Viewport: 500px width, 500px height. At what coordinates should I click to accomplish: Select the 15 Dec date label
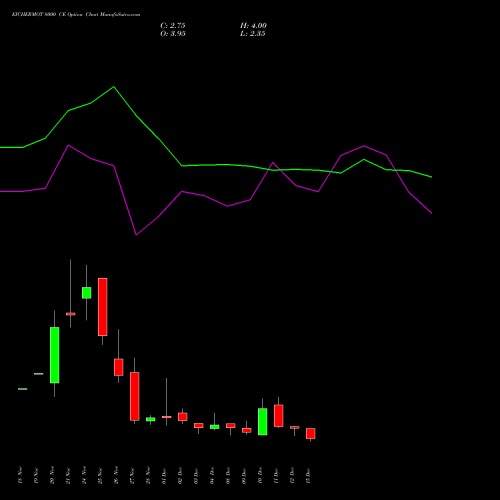308,475
